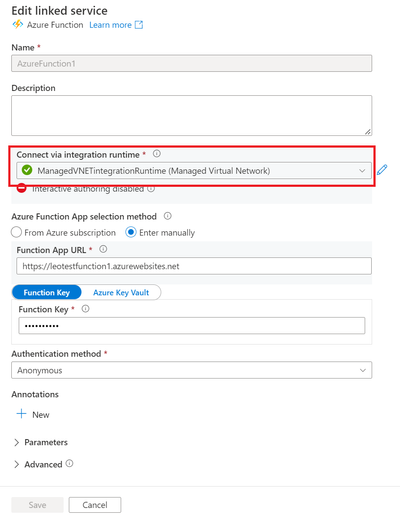Click info icon beside Function Key label
The height and width of the screenshot is (517, 400).
tap(86, 309)
